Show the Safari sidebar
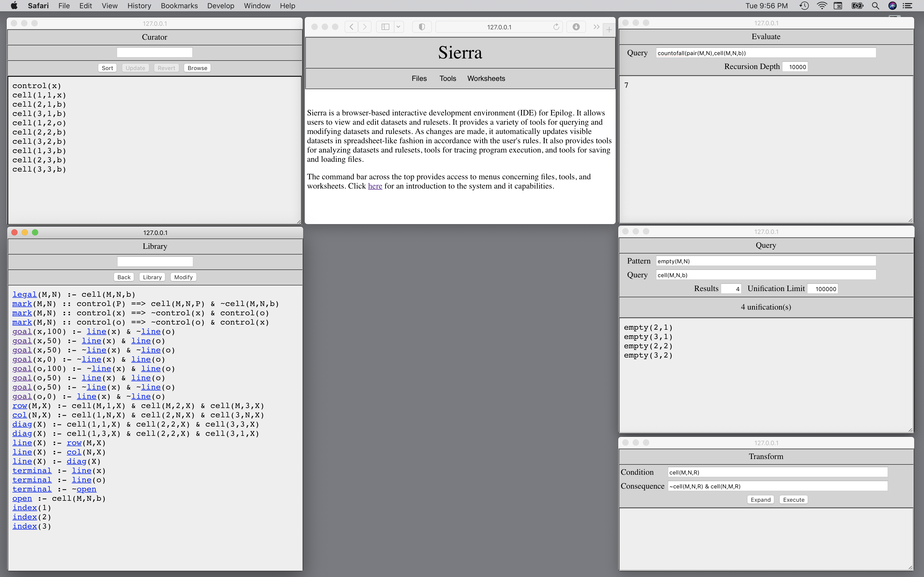This screenshot has height=577, width=924. 385,27
